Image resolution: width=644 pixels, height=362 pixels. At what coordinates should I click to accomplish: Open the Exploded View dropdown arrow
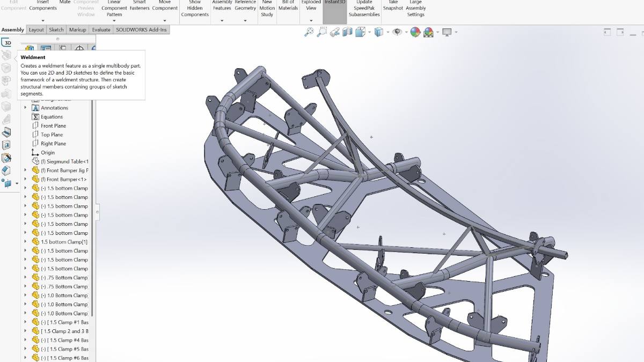(x=311, y=21)
